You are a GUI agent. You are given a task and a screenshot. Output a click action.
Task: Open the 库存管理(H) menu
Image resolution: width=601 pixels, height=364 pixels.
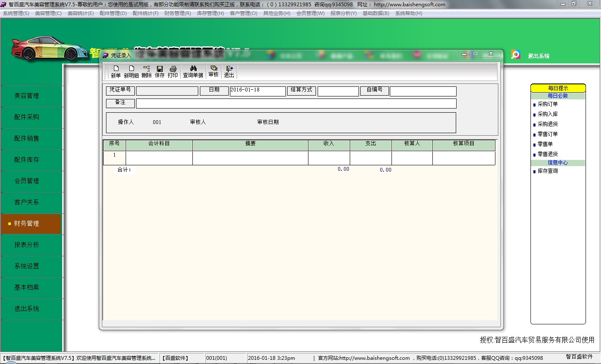(x=210, y=13)
